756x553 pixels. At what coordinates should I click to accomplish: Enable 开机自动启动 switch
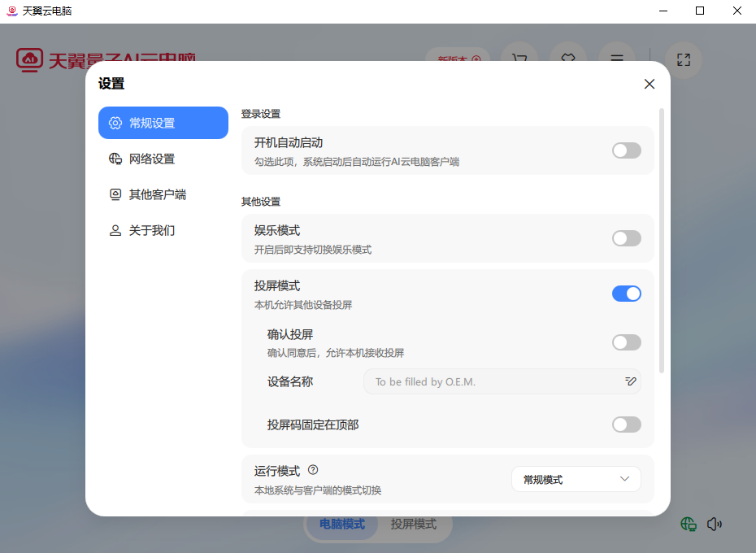626,150
